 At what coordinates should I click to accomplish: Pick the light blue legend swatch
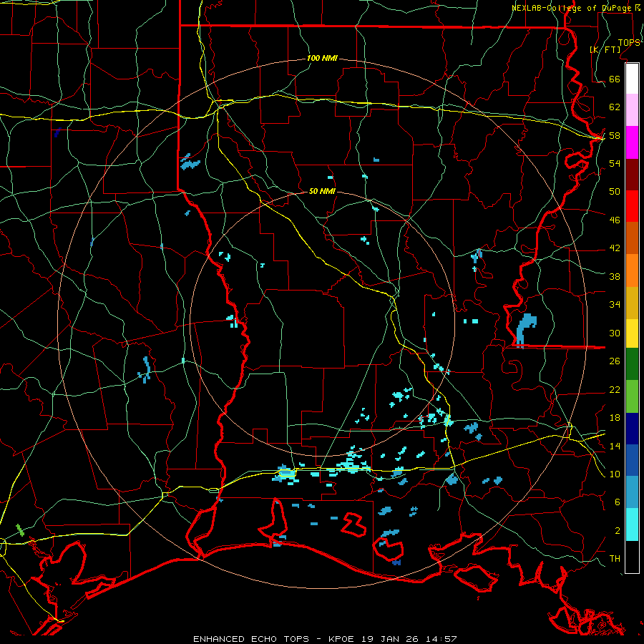click(x=632, y=492)
